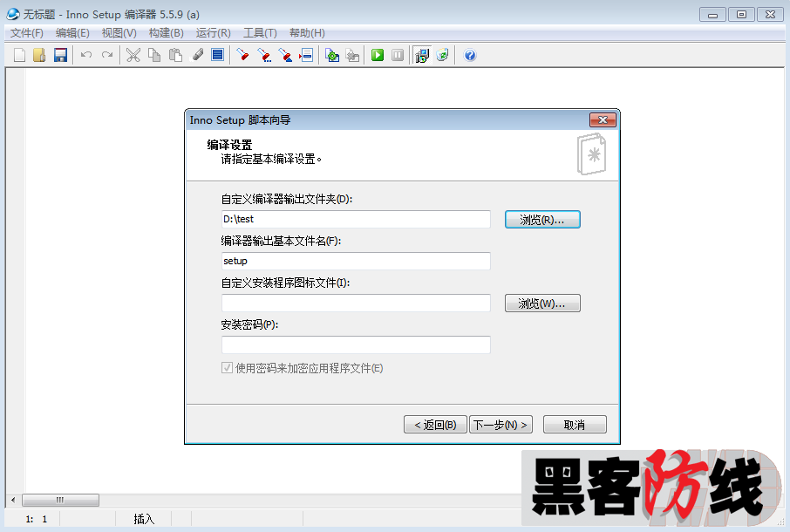Screen dimensions: 790x532
Task: Close the Inno Setup 脚本向导 dialog
Action: (603, 119)
